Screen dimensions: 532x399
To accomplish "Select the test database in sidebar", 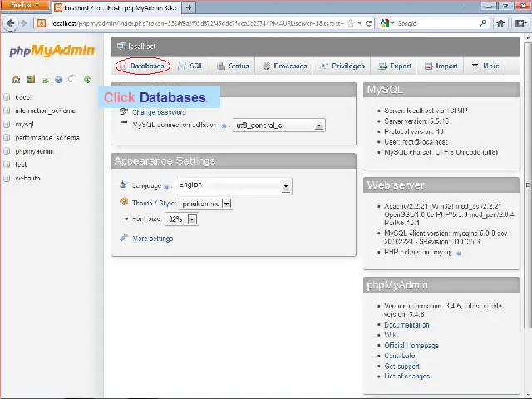I will coord(20,165).
